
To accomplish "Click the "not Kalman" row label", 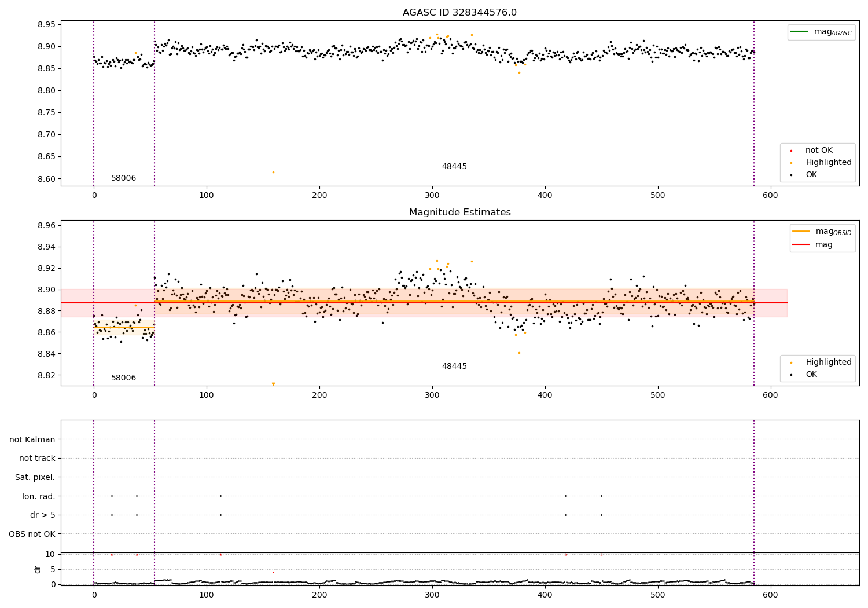I will tap(32, 439).
